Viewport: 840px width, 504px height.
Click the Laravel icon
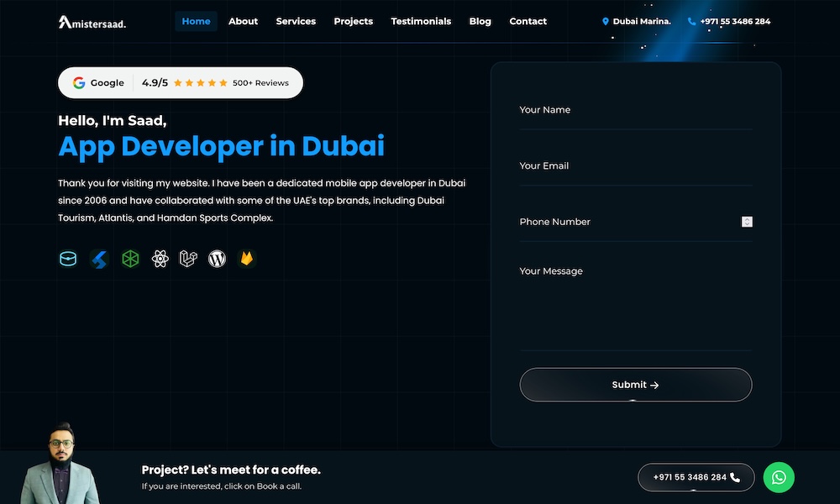pos(188,259)
